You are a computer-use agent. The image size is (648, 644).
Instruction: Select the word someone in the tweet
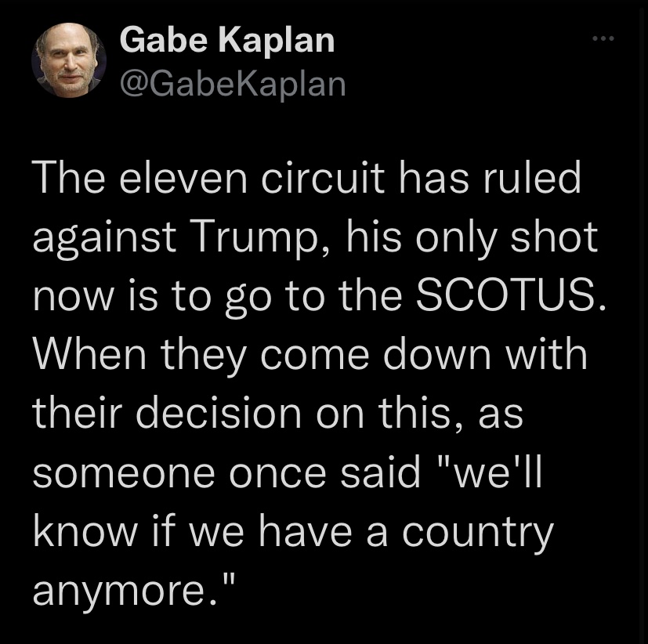(124, 475)
